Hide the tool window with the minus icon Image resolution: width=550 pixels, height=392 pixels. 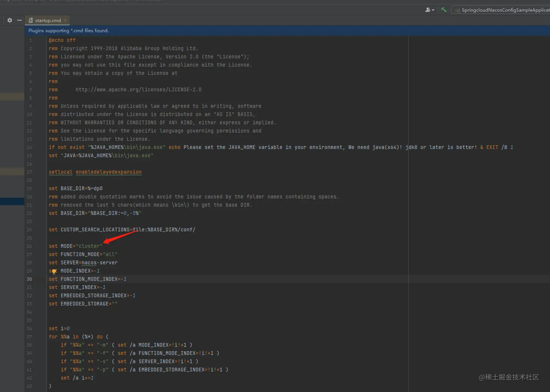click(x=19, y=20)
